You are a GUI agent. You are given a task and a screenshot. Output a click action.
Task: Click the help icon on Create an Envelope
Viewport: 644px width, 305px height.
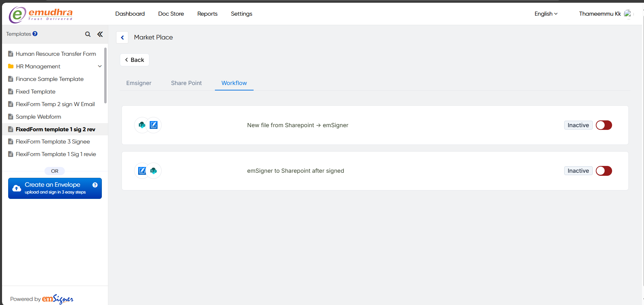tap(95, 185)
